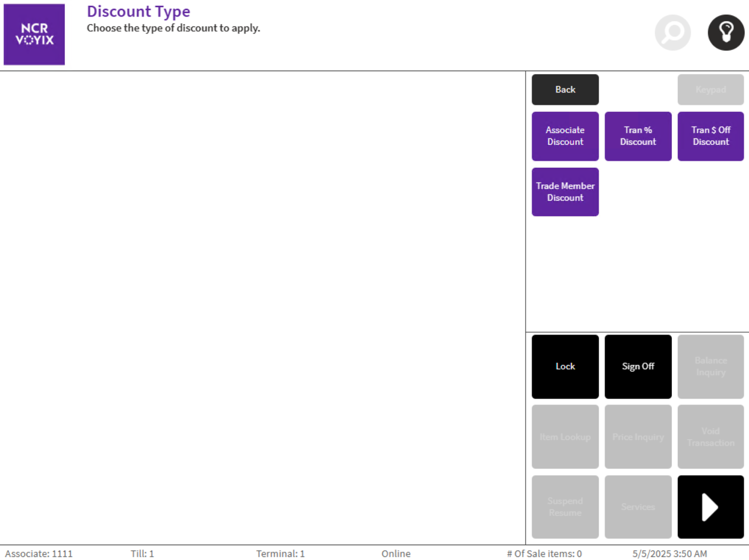Open the Keypad

tap(710, 90)
